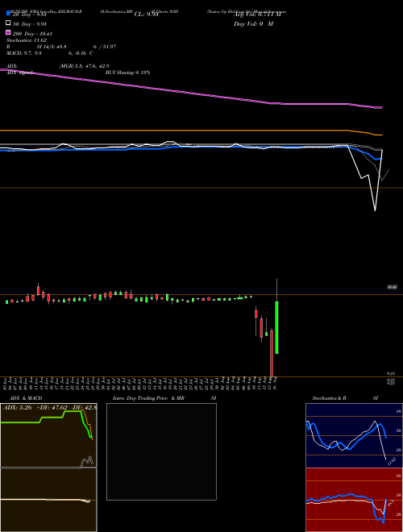Viewport: 403px width, 532px height.
Task: Click the magenta 200-day moving average line
Action: click(x=191, y=94)
